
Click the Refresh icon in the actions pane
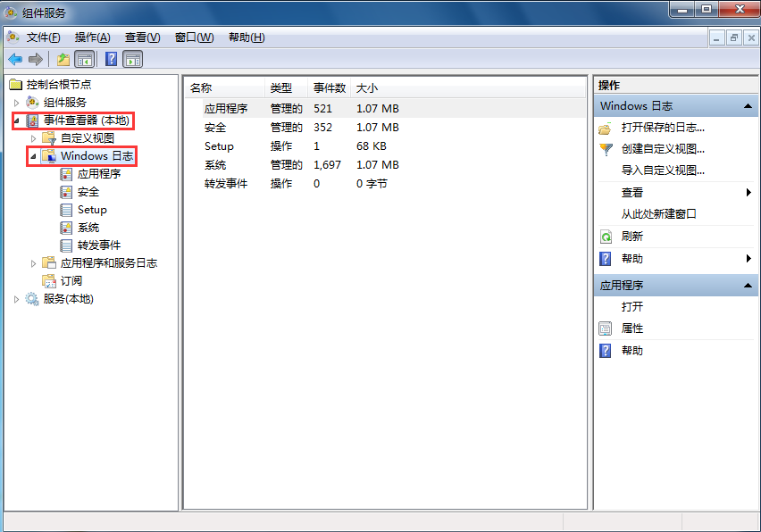(606, 236)
